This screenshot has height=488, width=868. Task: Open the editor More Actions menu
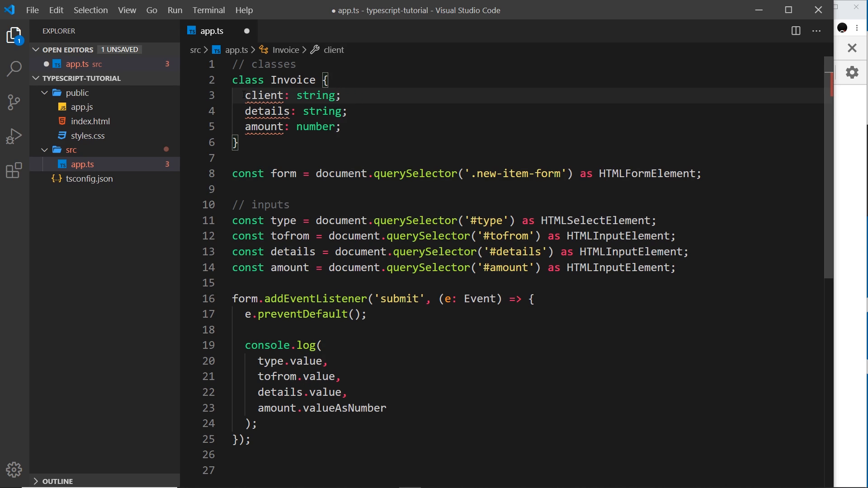click(x=816, y=31)
